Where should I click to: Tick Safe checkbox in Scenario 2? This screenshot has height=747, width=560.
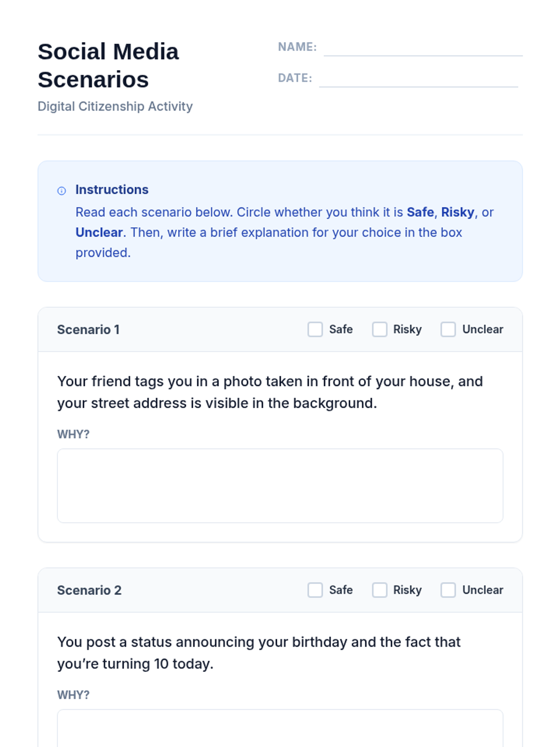tap(315, 590)
